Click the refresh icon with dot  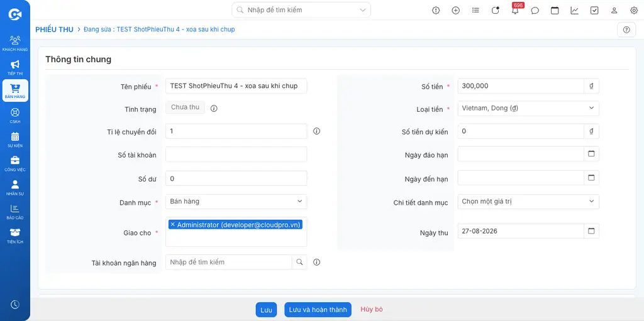[x=496, y=10]
